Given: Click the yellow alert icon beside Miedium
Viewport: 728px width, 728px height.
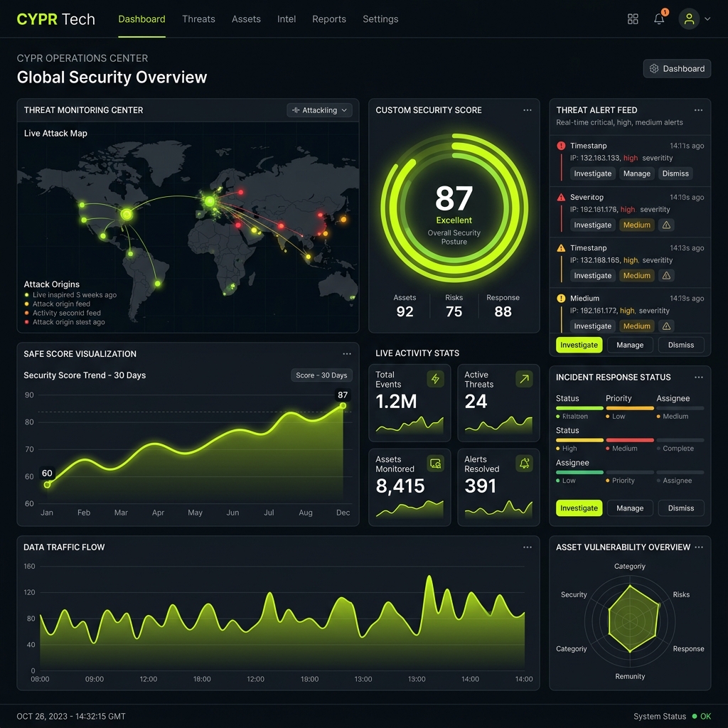Looking at the screenshot, I should (561, 298).
